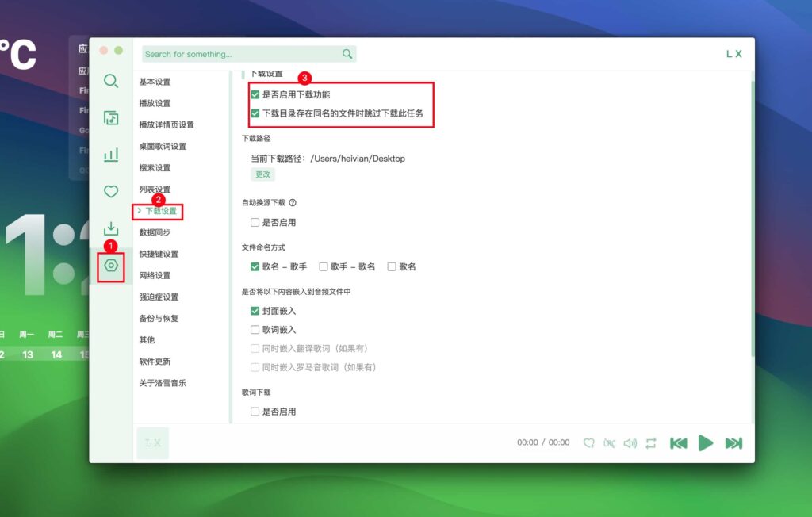This screenshot has height=517, width=812.
Task: Switch the repeat playback mode
Action: pos(650,442)
